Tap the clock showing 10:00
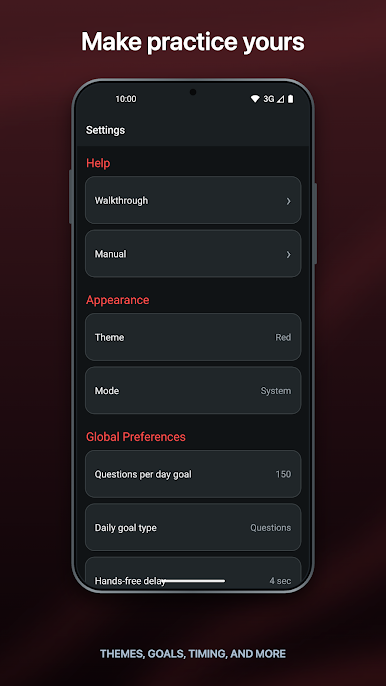This screenshot has width=386, height=686. click(126, 99)
